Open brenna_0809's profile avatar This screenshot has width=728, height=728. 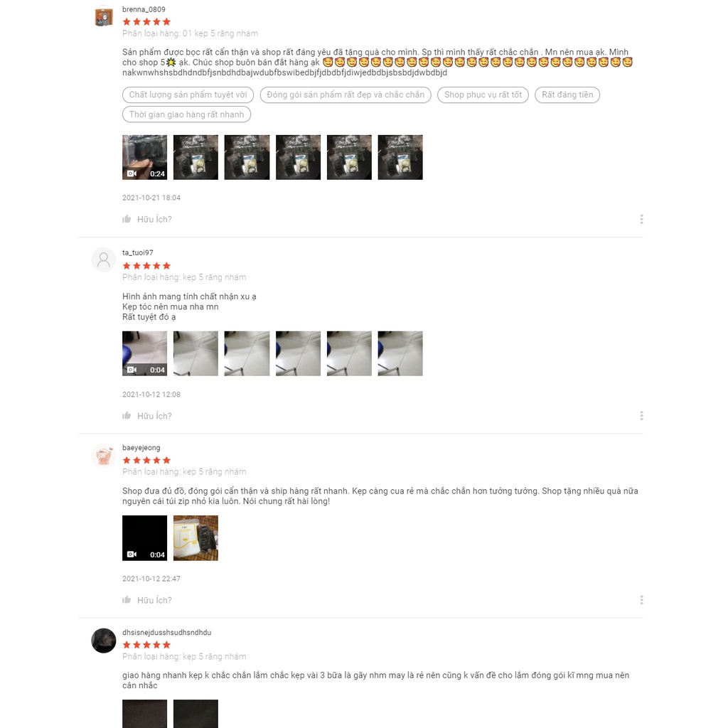point(104,18)
